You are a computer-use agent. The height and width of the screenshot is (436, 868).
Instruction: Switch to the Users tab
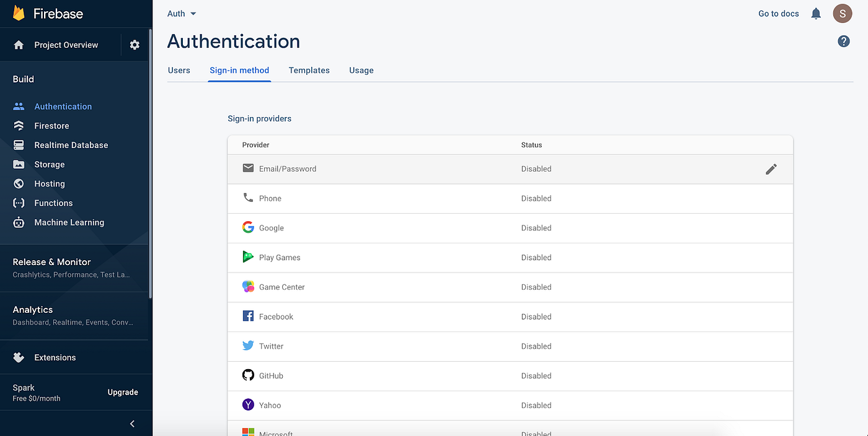coord(179,70)
